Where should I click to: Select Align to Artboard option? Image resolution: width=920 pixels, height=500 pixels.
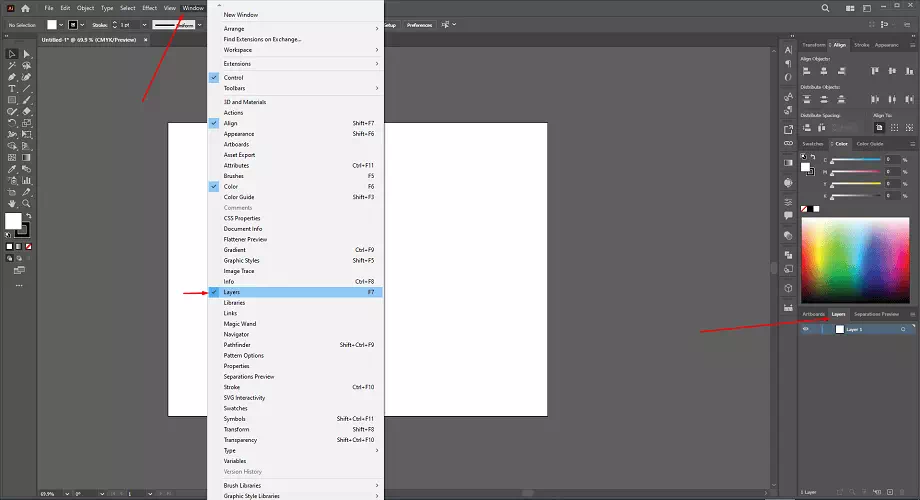tap(879, 127)
